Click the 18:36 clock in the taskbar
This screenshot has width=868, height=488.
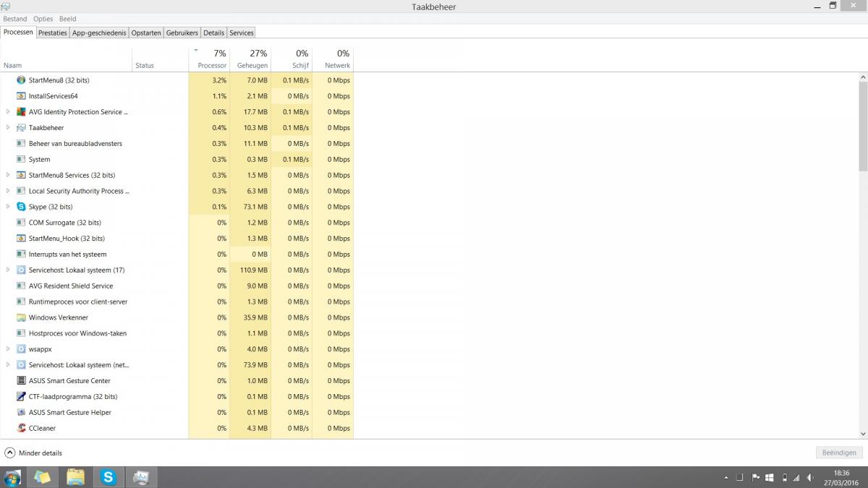[x=841, y=474]
